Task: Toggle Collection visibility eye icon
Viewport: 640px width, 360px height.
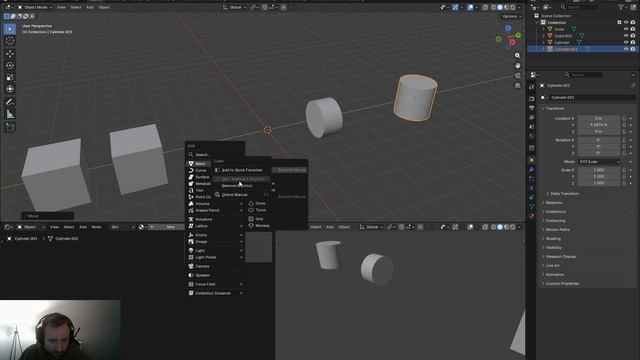Action: coord(626,22)
